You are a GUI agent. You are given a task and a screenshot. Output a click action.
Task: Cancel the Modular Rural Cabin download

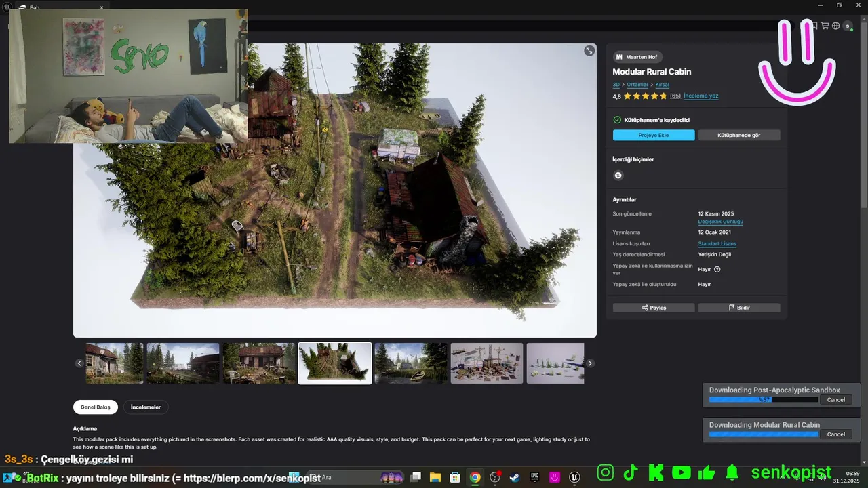[x=836, y=434]
